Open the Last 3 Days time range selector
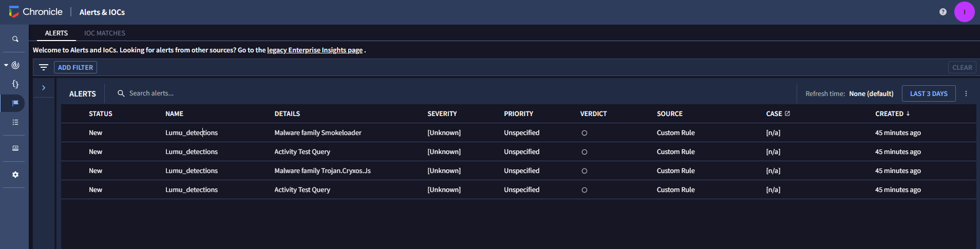 [x=928, y=93]
